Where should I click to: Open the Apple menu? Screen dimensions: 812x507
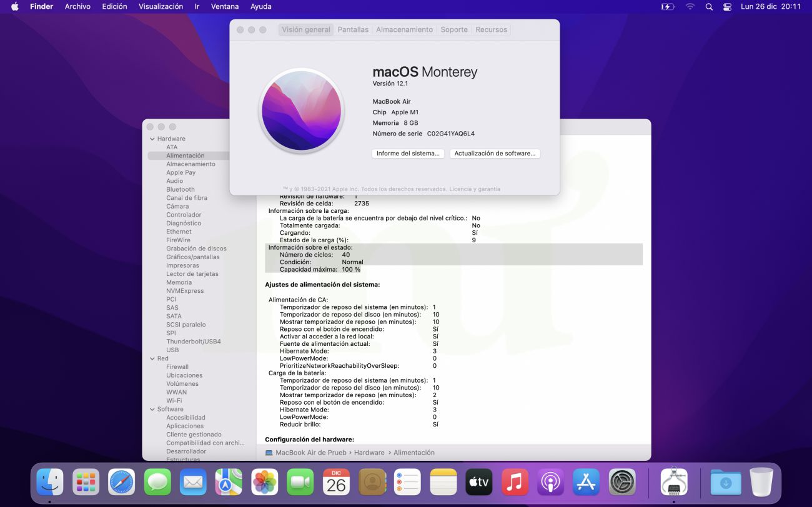(15, 6)
